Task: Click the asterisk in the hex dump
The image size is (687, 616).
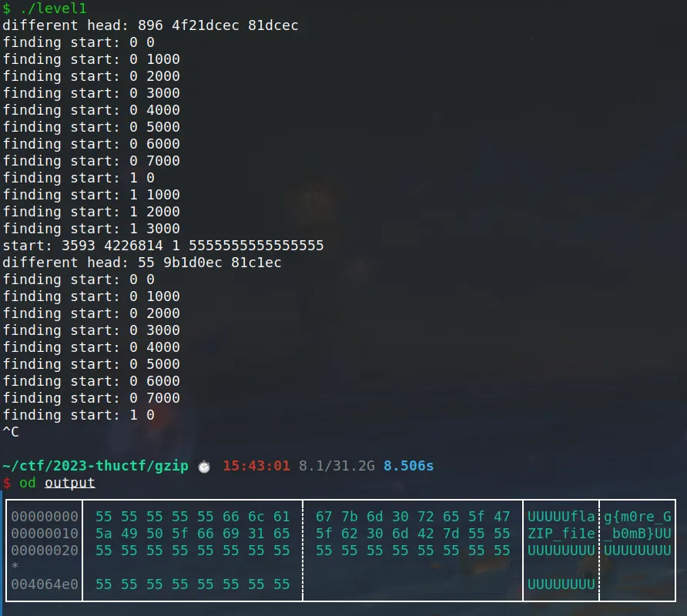Action: click(15, 567)
